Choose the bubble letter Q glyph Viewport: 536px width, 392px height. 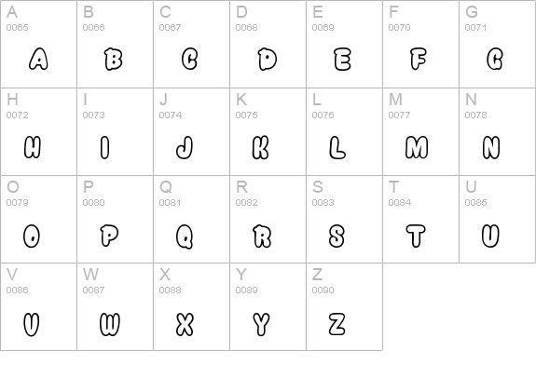click(185, 236)
